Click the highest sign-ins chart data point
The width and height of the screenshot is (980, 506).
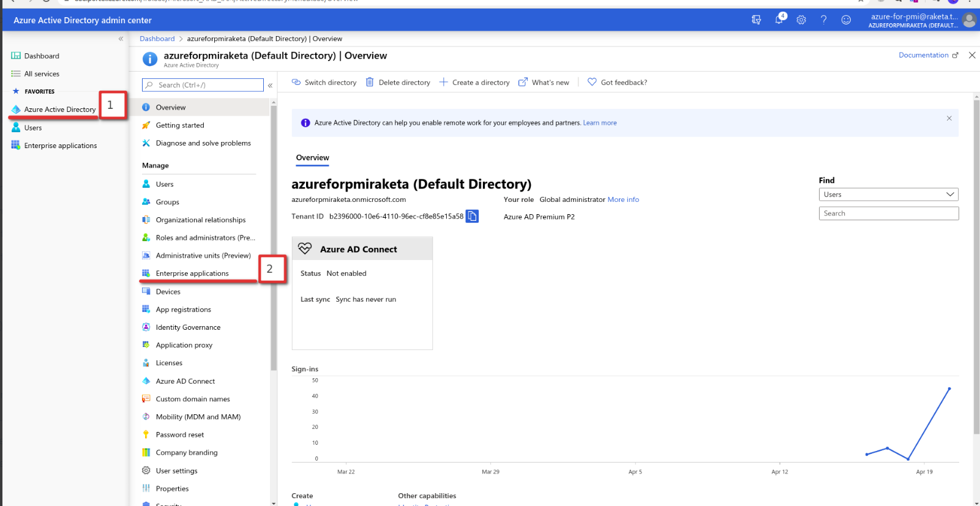pyautogui.click(x=949, y=389)
